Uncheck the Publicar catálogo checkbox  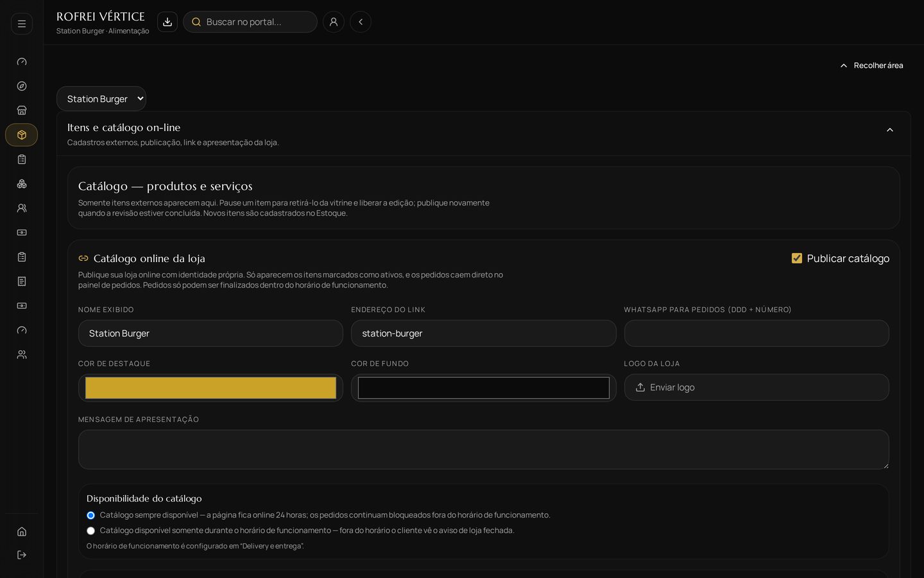[797, 258]
